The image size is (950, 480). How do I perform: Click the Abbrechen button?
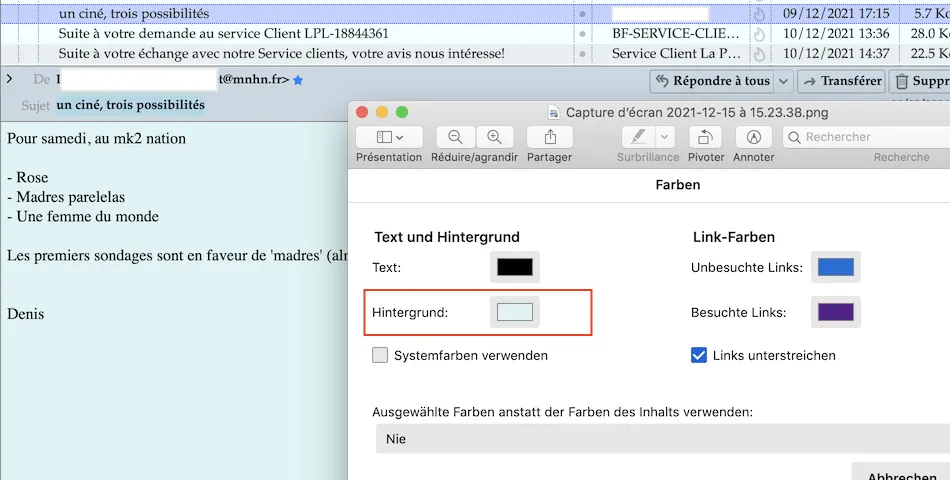[902, 472]
